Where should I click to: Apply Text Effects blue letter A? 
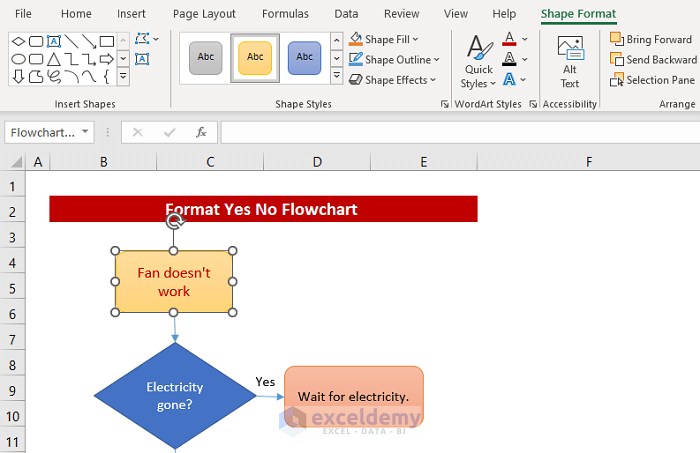[x=509, y=79]
